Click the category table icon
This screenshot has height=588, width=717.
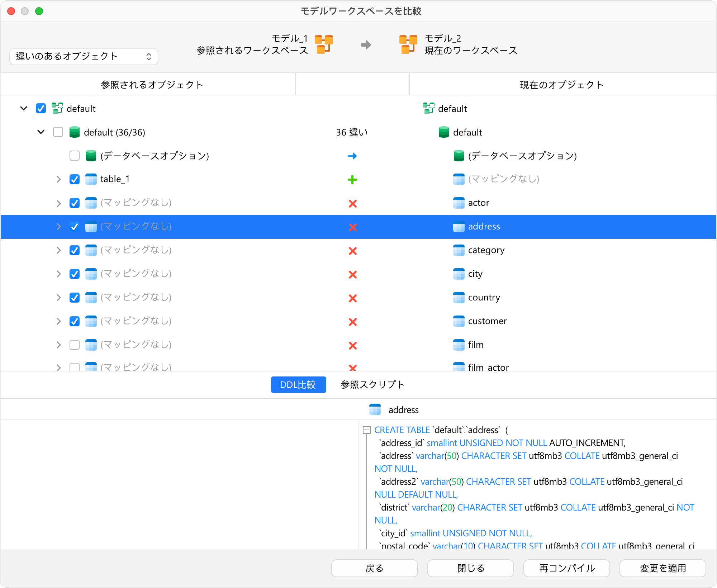coord(459,250)
